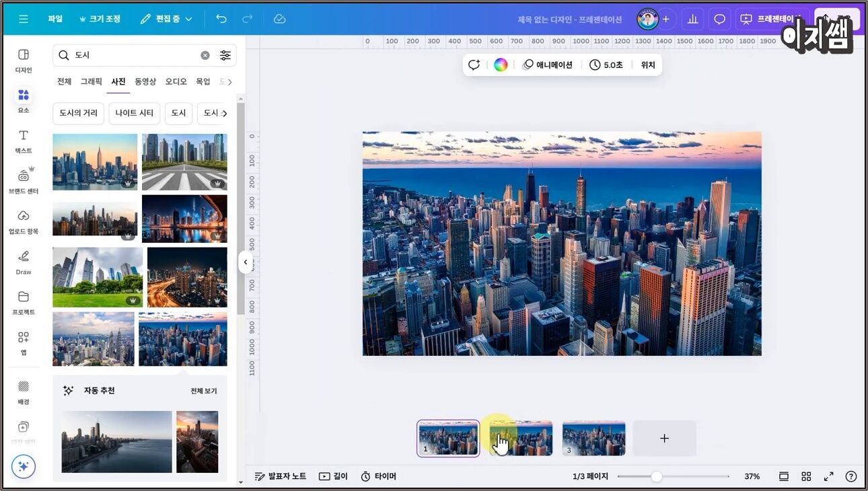
Task: Open the comments speech bubble icon
Action: click(x=719, y=19)
